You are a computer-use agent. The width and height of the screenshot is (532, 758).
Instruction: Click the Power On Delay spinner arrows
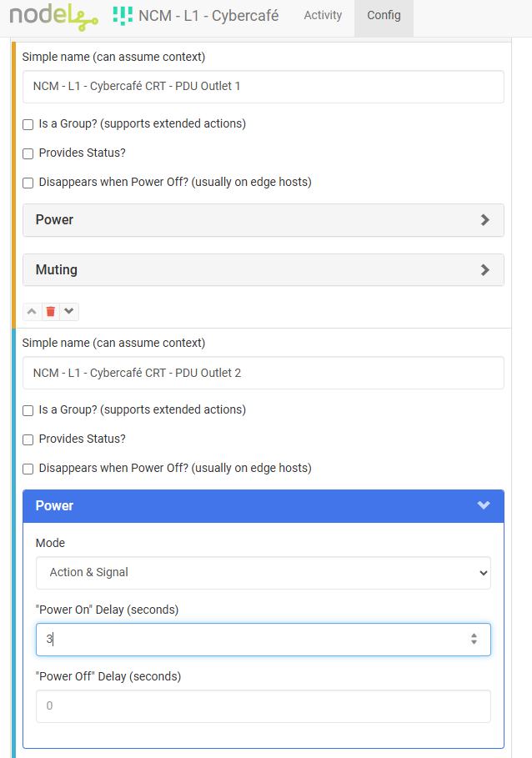(474, 640)
